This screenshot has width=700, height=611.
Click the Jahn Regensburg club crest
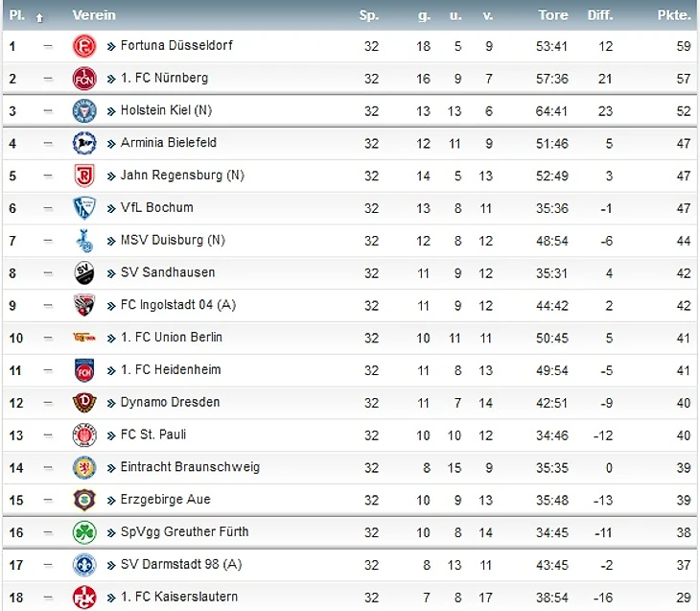pyautogui.click(x=84, y=176)
